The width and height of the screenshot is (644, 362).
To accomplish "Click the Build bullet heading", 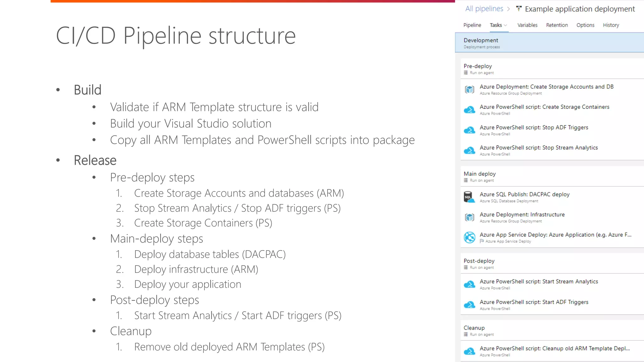I will coord(87,90).
